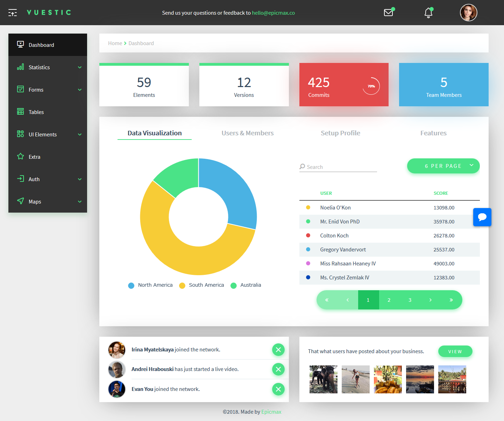Open the food photo thumbnail

point(388,379)
